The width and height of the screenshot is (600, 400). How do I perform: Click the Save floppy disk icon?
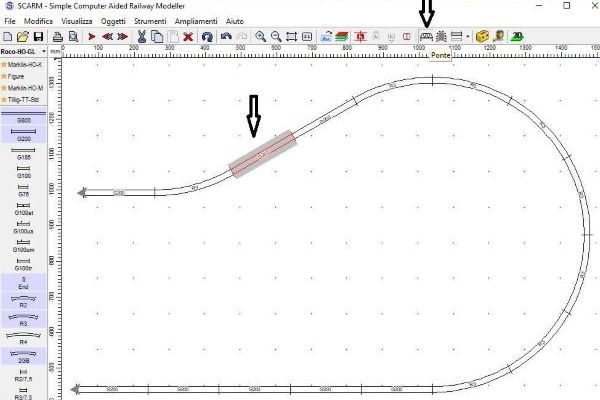pos(38,36)
